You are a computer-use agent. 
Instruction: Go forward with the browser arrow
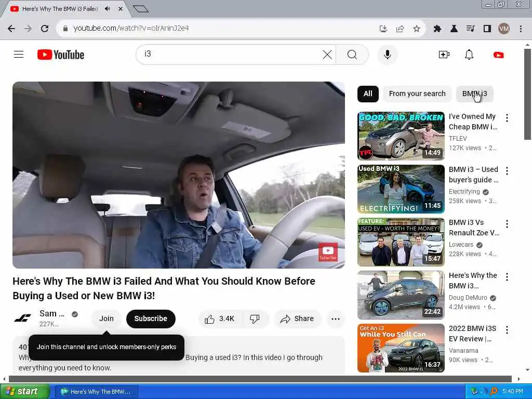pyautogui.click(x=28, y=29)
